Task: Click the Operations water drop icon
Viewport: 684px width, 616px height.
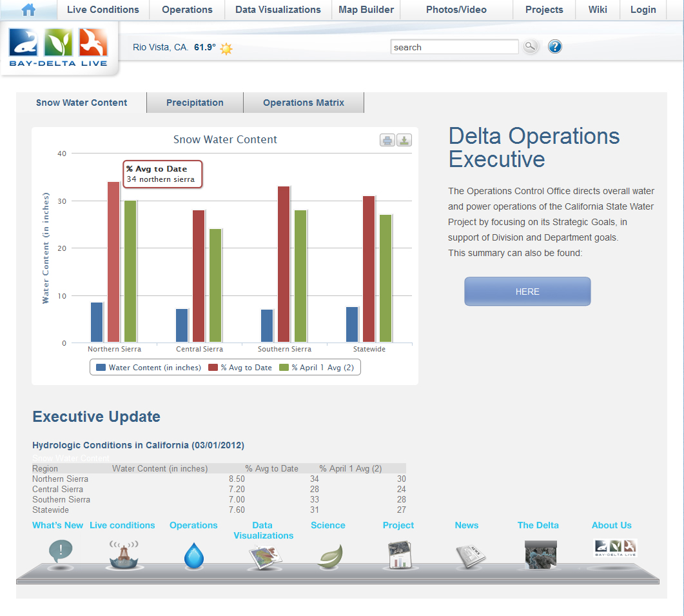Action: [194, 555]
